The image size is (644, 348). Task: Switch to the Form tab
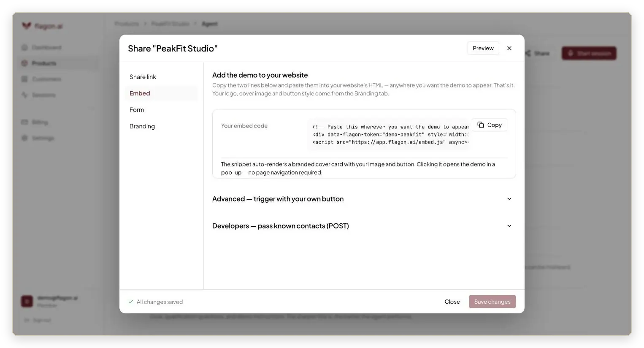tap(161, 110)
